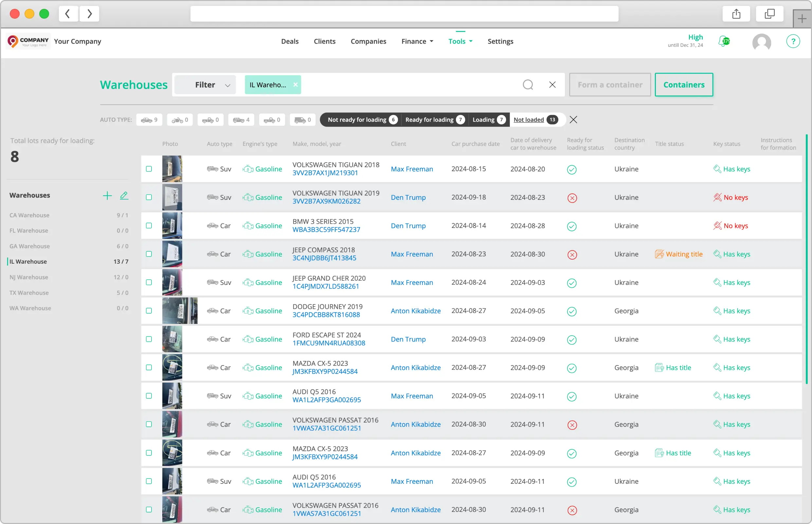Select NJ Warehouse in the sidebar
812x524 pixels.
(68, 277)
